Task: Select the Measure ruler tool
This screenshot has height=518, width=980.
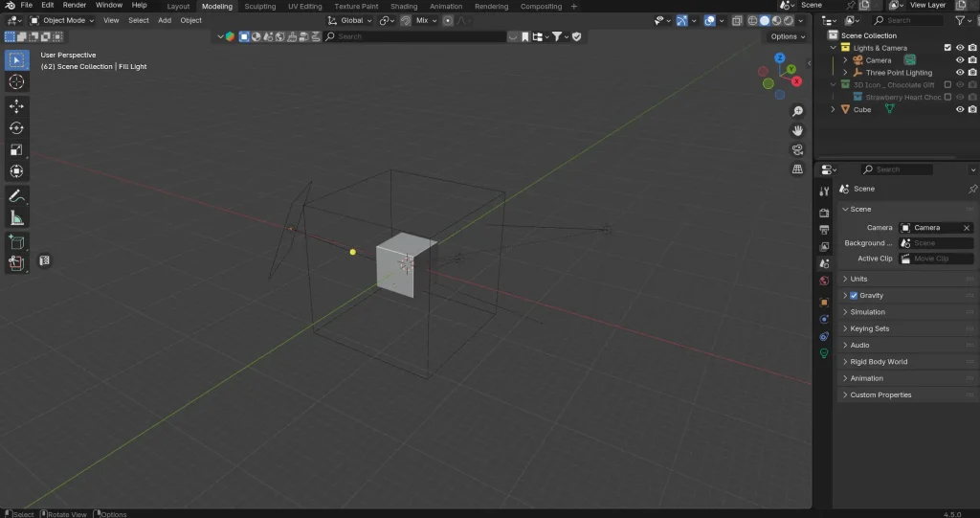Action: click(16, 217)
